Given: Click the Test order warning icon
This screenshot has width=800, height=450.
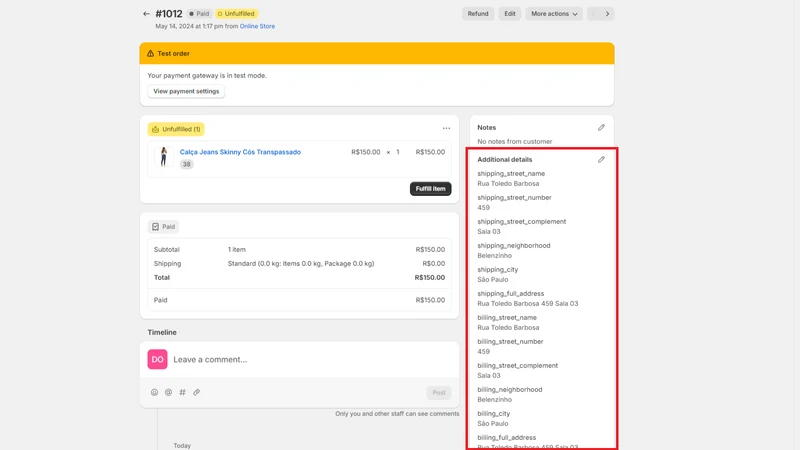Looking at the screenshot, I should [x=151, y=54].
